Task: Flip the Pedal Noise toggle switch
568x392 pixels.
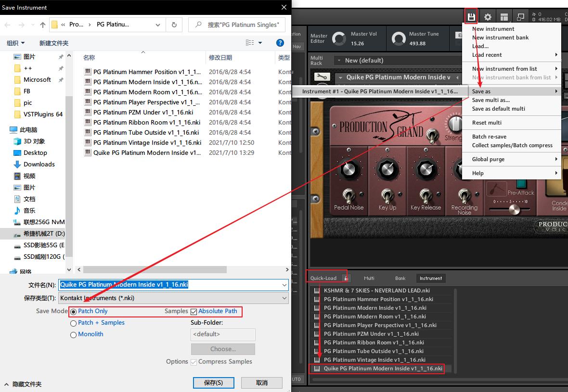Action: pos(349,196)
